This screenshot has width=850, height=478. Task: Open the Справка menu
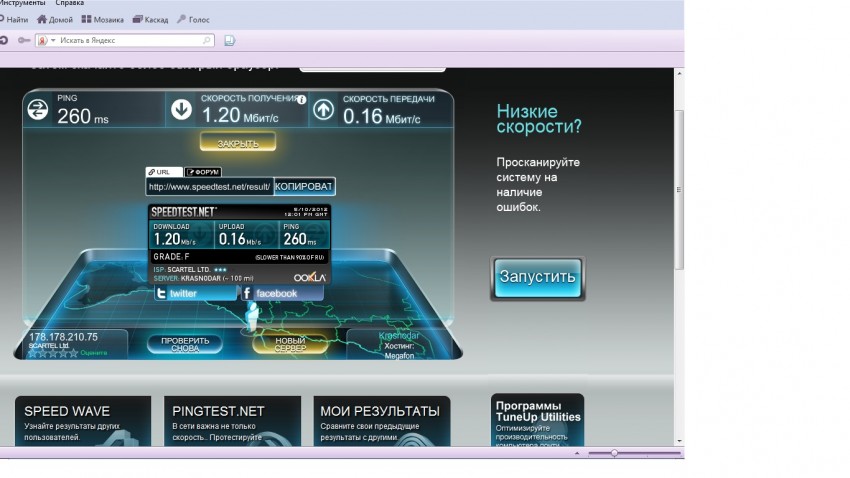coord(70,3)
